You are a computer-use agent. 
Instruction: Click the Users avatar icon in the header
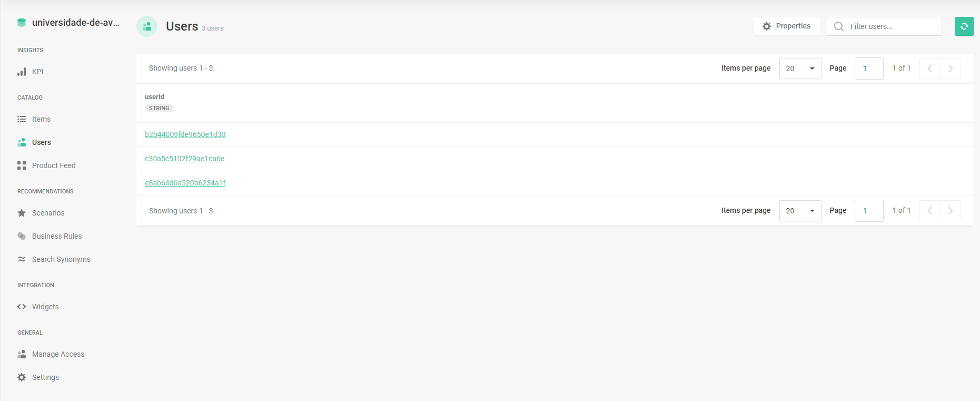pos(147,26)
